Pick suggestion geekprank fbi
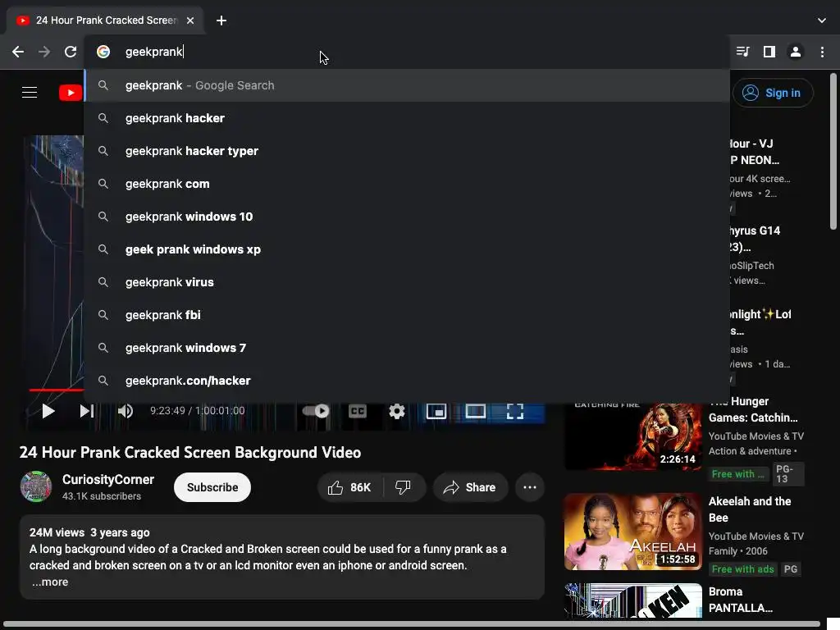Screen dimensions: 840x630 (407, 315)
